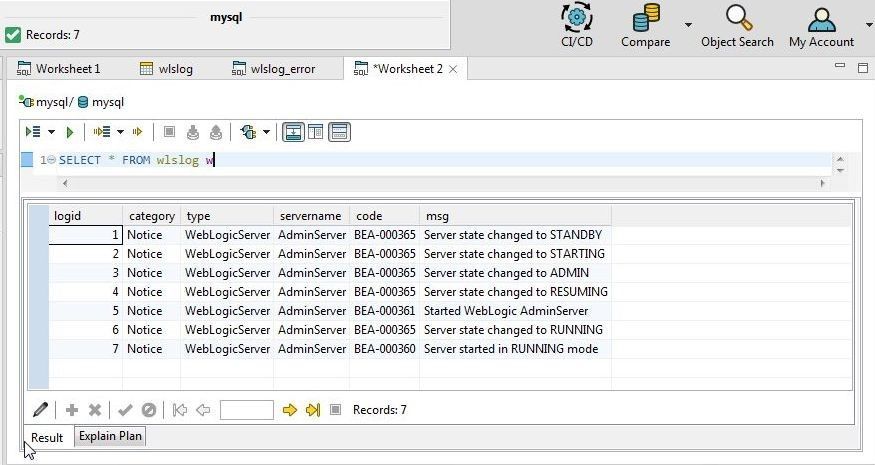Expand the Compare dropdown arrow
The height and width of the screenshot is (465, 875).
point(688,25)
